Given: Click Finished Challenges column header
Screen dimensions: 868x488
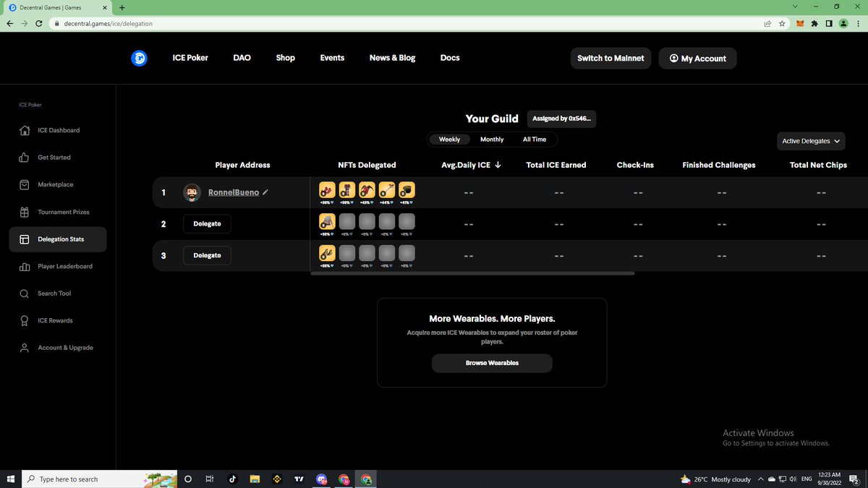Looking at the screenshot, I should pyautogui.click(x=719, y=165).
